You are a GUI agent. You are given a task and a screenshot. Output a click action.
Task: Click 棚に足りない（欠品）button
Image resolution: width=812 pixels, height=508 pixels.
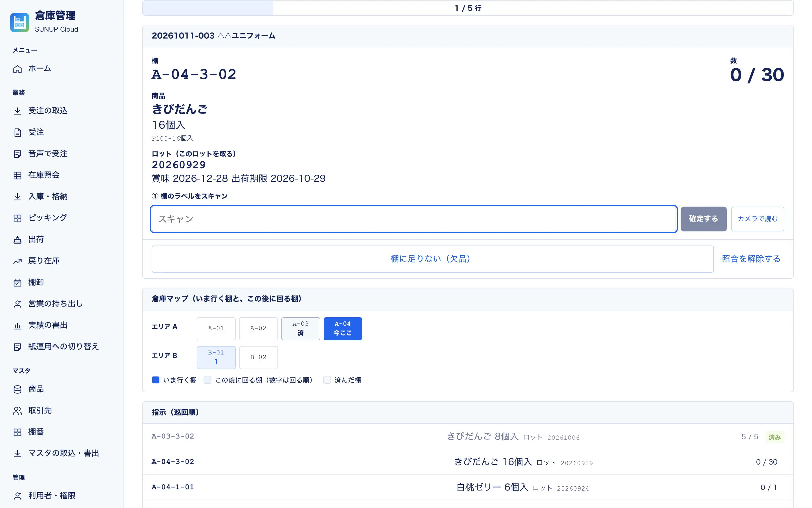(x=432, y=259)
